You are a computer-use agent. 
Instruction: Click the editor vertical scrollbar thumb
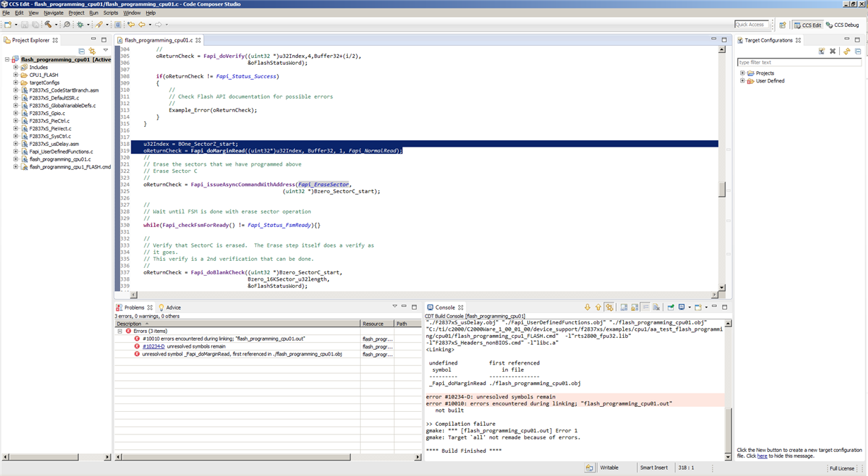pyautogui.click(x=722, y=189)
